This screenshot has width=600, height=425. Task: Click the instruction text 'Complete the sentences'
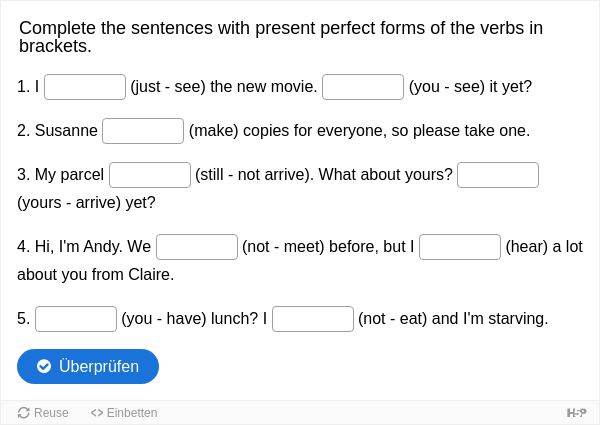(116, 28)
